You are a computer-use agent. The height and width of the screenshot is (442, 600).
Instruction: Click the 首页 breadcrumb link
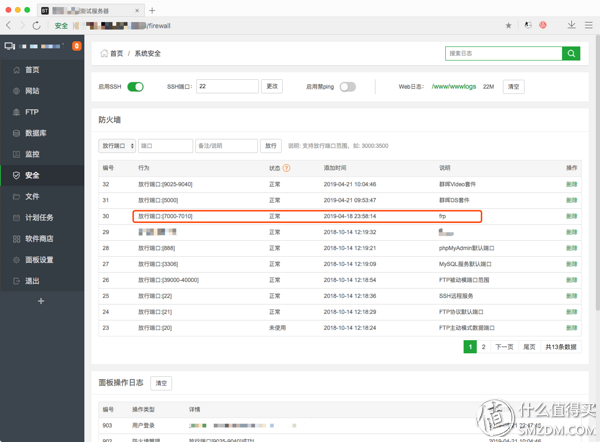point(117,54)
